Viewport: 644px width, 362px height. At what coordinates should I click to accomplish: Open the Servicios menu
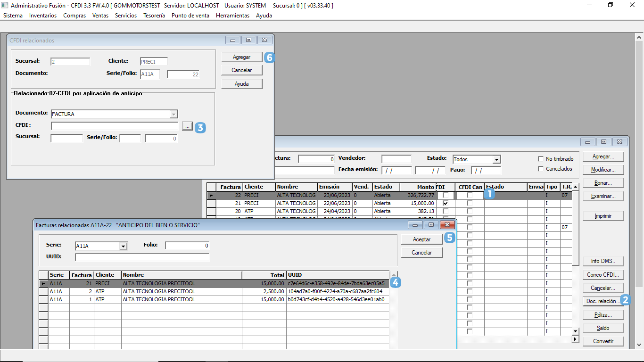tap(126, 16)
